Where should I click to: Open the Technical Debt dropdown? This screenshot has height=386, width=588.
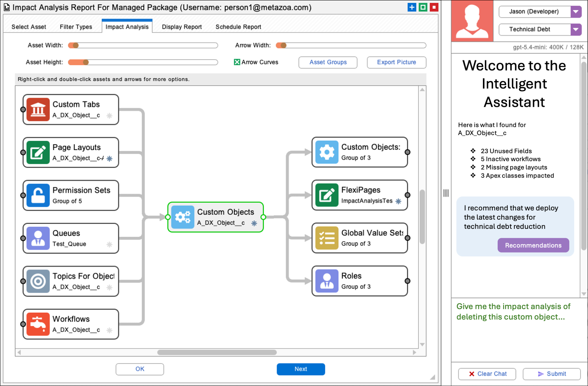point(576,29)
